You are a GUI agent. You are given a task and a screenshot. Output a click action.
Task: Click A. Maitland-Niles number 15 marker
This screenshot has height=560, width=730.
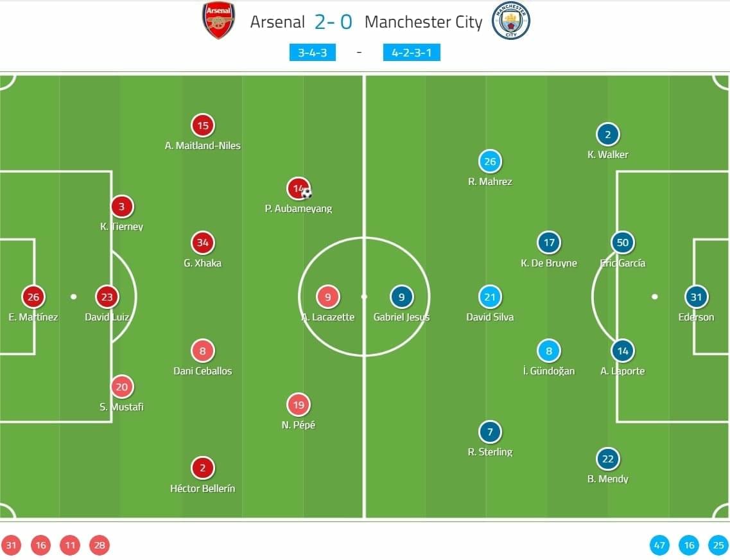click(202, 125)
